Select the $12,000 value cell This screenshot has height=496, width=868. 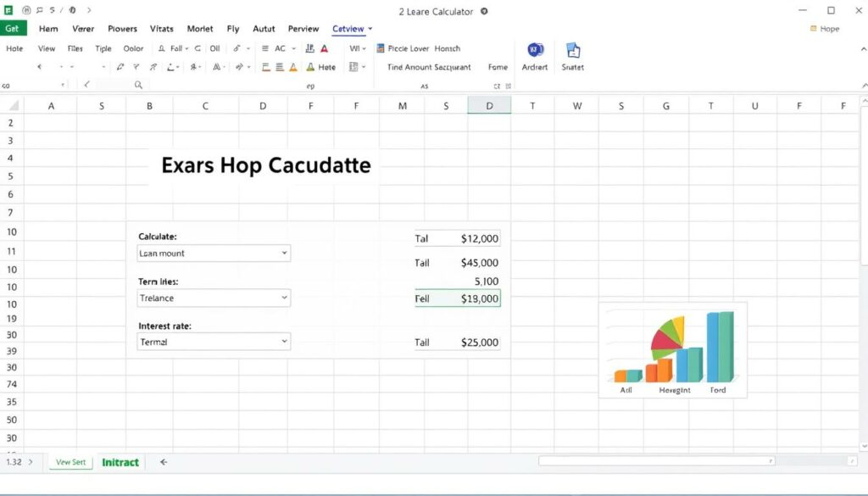click(480, 238)
